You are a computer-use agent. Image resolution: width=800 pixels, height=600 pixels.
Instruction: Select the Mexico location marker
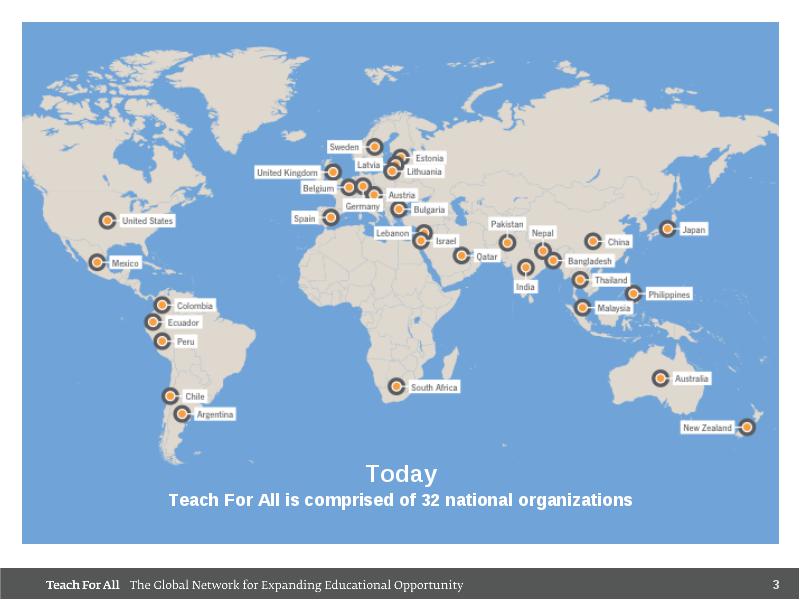tap(97, 262)
